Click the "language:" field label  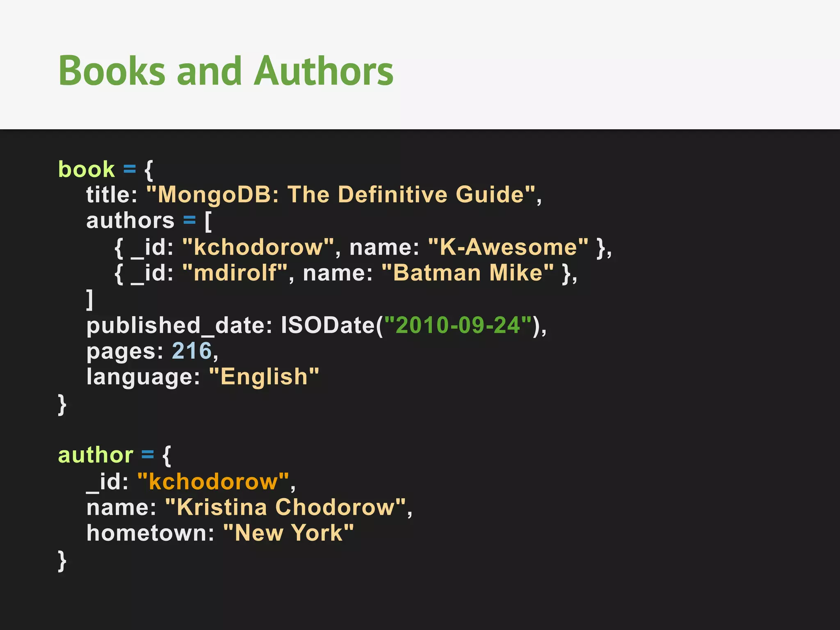click(x=143, y=377)
